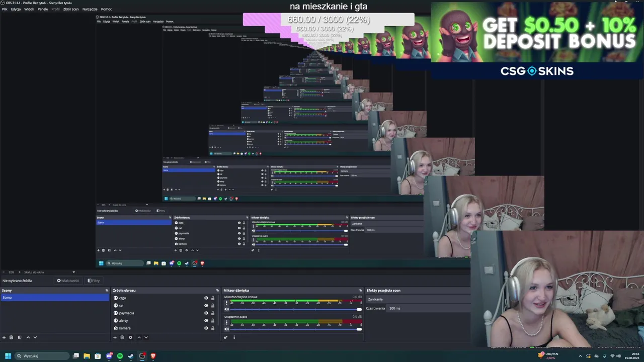Open Spotify from the taskbar
Image resolution: width=644 pixels, height=362 pixels.
coord(120,356)
